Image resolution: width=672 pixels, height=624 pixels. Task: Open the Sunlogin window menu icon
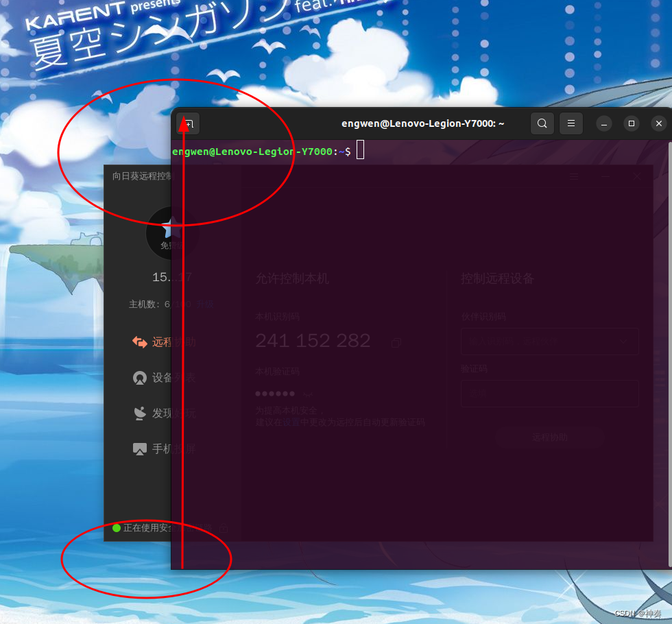[x=575, y=177]
